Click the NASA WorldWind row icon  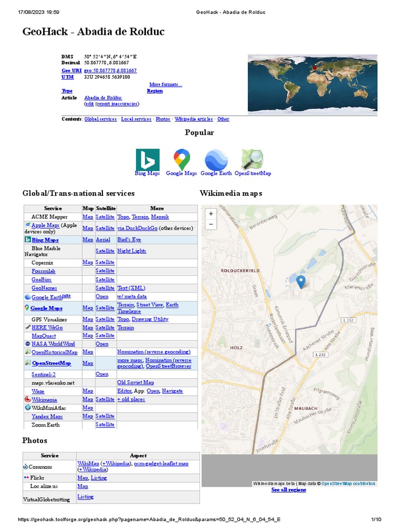point(28,344)
